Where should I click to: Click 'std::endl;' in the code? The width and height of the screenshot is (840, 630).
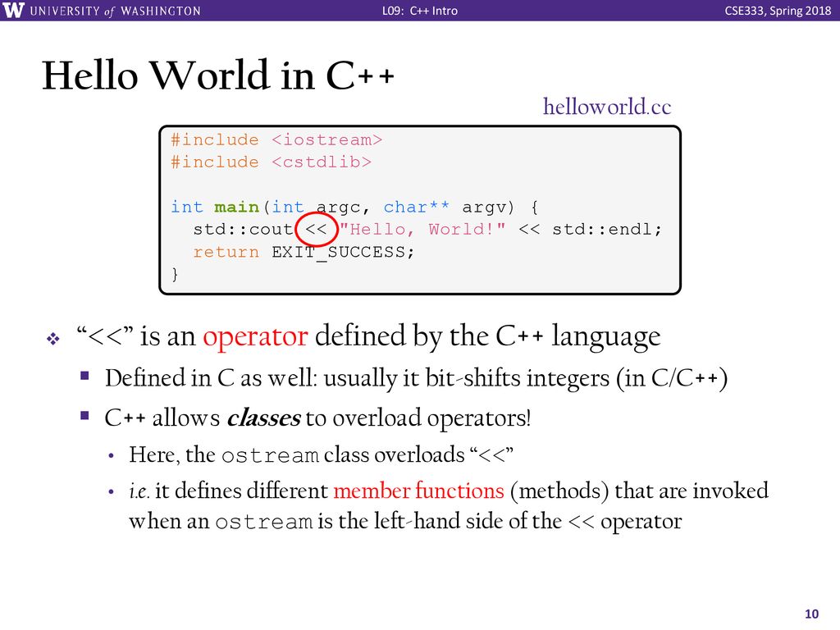607,230
